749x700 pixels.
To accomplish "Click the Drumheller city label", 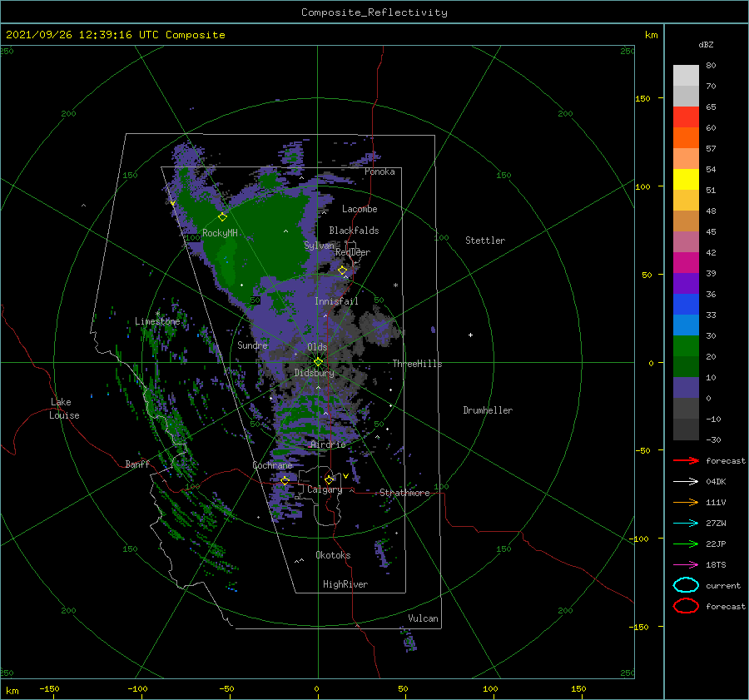I will coord(488,410).
